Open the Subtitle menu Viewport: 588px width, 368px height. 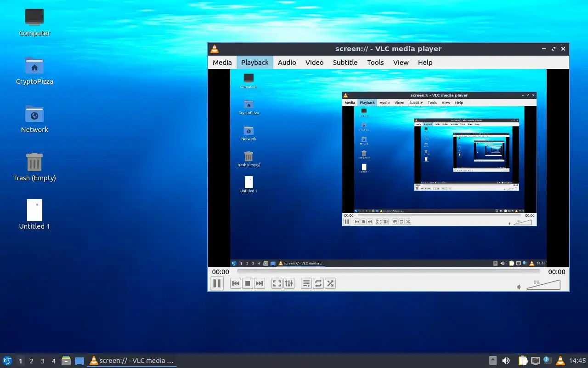tap(345, 63)
